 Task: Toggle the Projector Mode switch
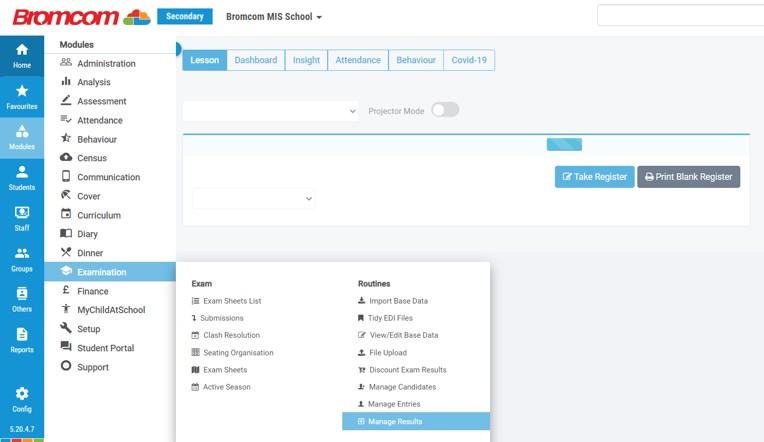pyautogui.click(x=445, y=110)
